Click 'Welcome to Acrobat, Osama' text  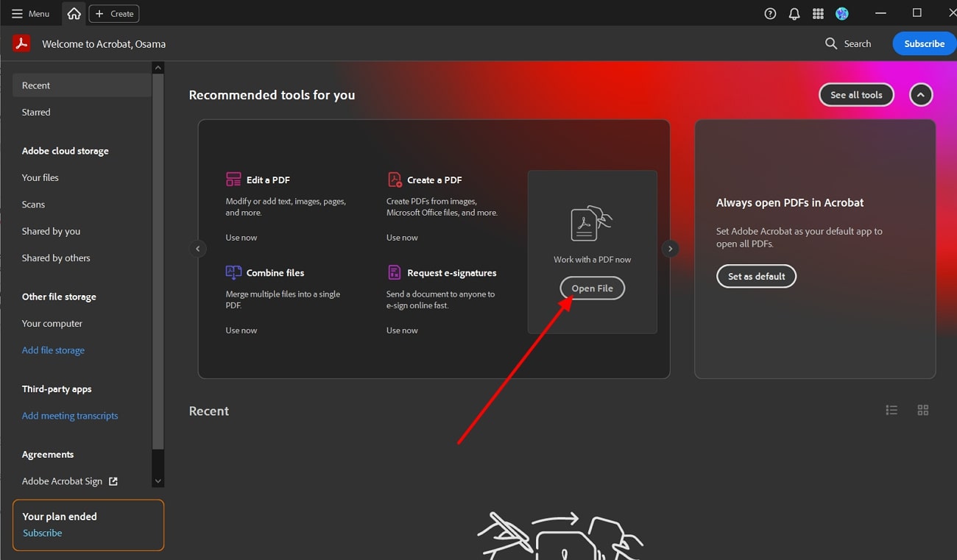point(104,44)
